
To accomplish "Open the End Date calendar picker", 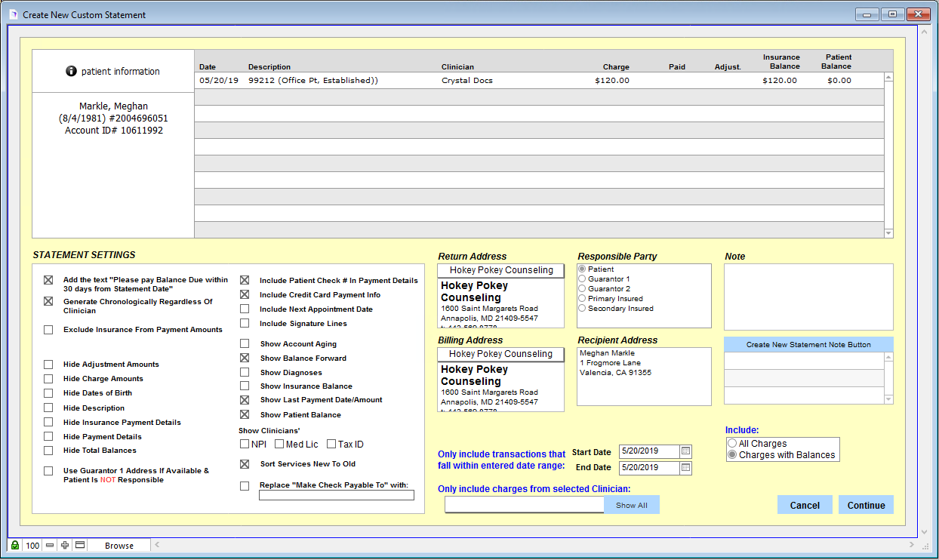I will tap(685, 468).
